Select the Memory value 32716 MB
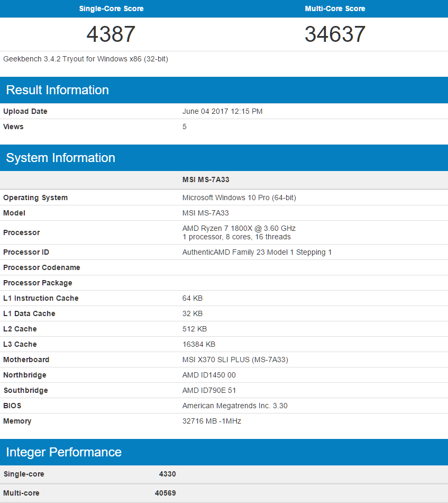 (213, 421)
